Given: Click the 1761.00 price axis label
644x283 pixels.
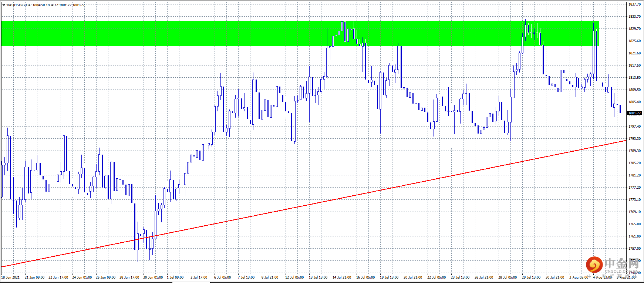Looking at the screenshot, I should pos(634,236).
